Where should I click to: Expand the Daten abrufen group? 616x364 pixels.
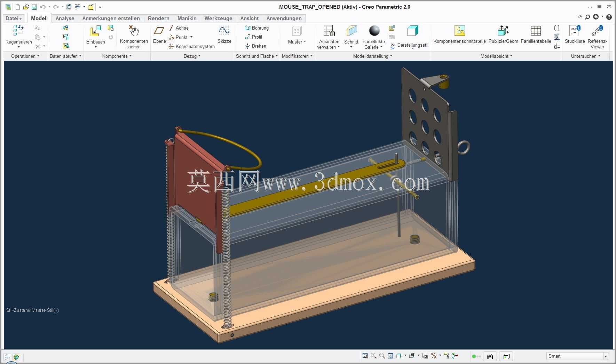pyautogui.click(x=65, y=56)
